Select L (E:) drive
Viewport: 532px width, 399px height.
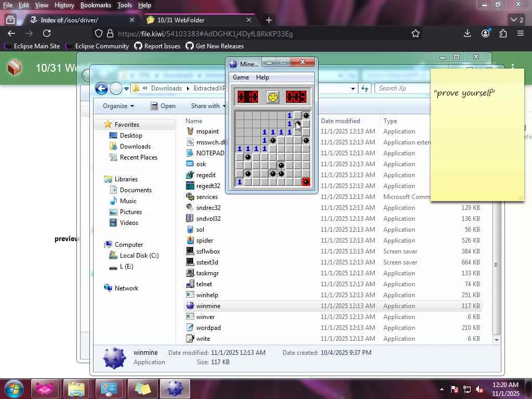click(126, 267)
